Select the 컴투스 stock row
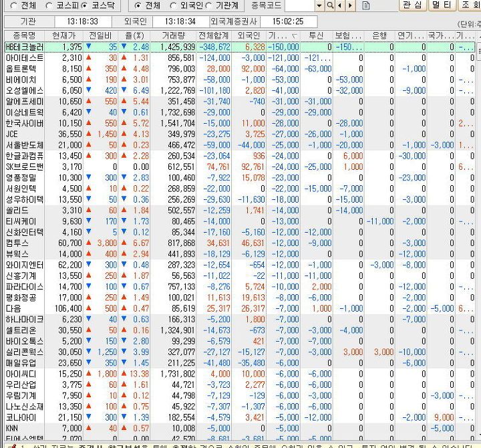 [240, 243]
